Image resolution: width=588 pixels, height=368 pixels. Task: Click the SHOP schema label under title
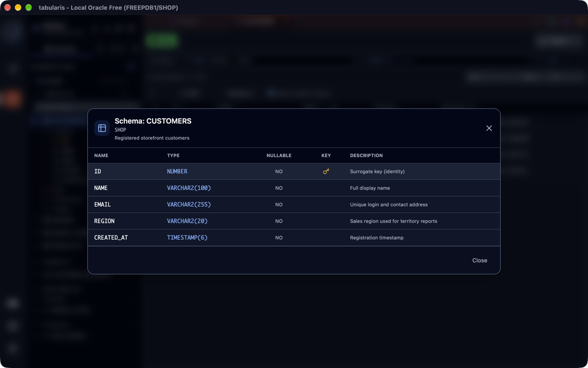(120, 130)
